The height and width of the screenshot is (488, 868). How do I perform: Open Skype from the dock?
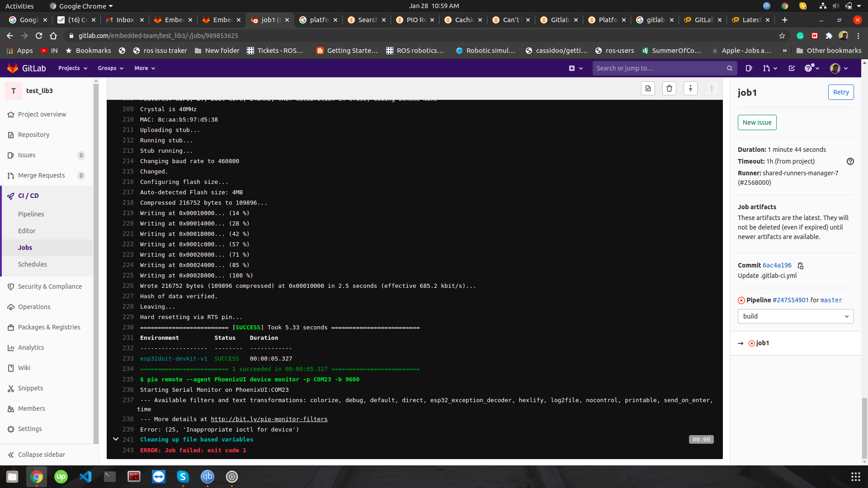[x=183, y=477]
